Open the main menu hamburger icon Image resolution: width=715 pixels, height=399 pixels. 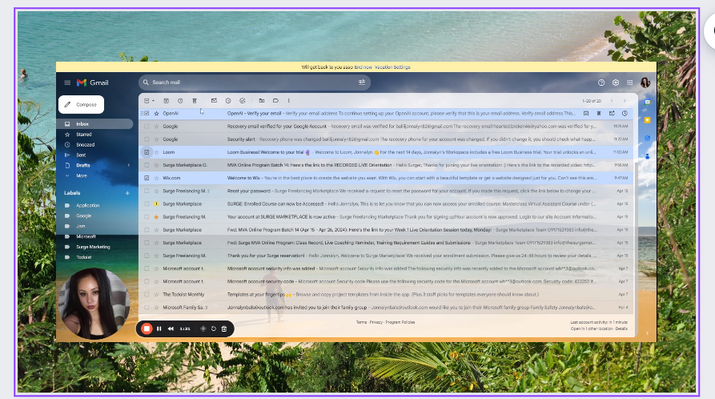(x=67, y=83)
